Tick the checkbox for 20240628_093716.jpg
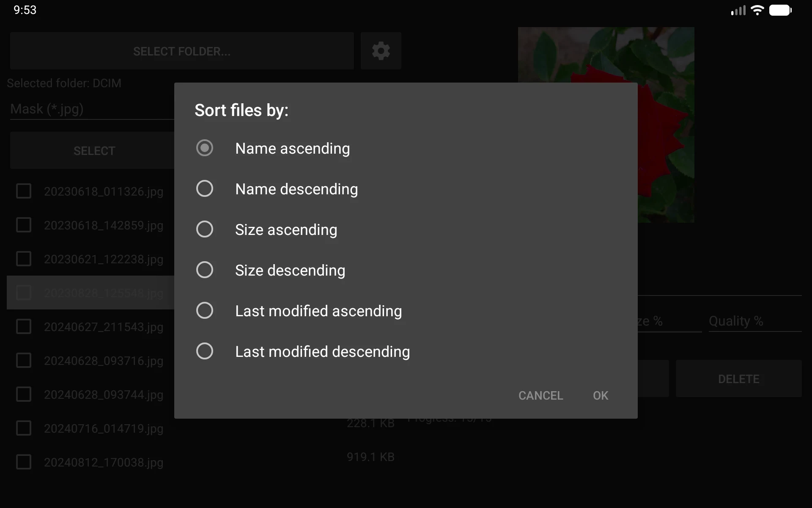Viewport: 812px width, 508px height. 24,360
